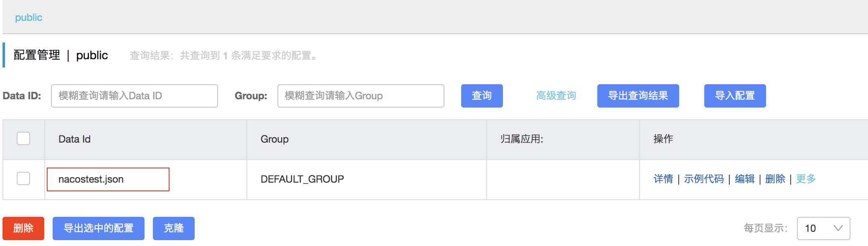Click 导出查询结果 export button
868x246 pixels.
pyautogui.click(x=638, y=96)
